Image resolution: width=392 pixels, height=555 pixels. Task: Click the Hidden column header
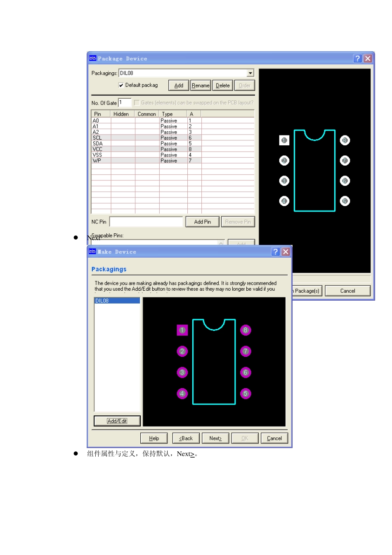123,114
